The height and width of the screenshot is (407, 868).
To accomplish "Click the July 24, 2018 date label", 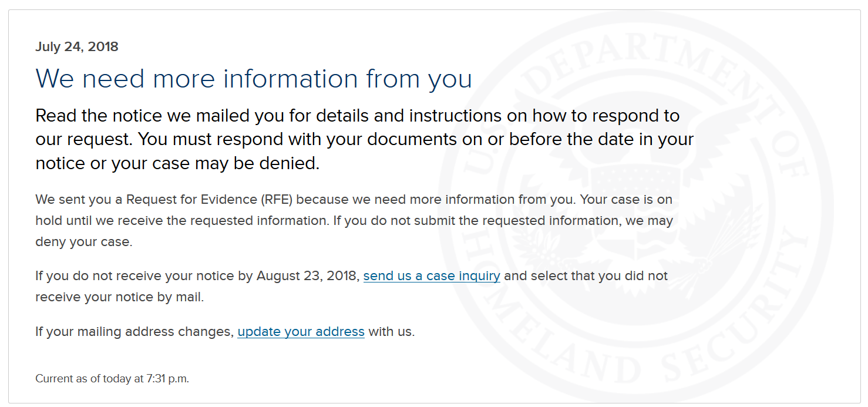I will click(x=77, y=47).
